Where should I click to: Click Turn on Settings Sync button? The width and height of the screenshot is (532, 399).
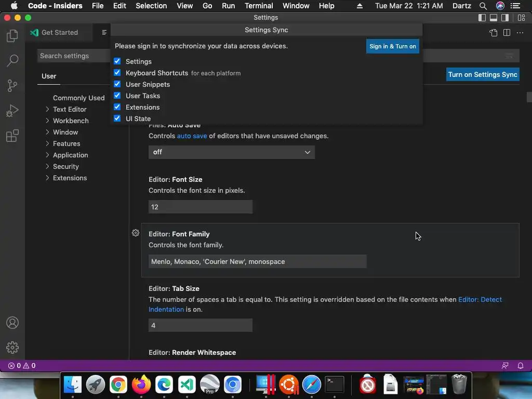(483, 75)
